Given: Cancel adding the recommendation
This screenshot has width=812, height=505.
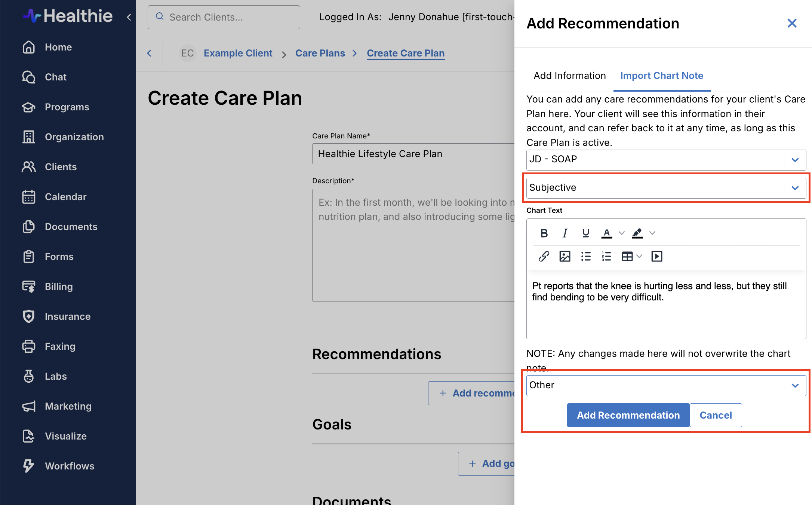Looking at the screenshot, I should click(716, 415).
